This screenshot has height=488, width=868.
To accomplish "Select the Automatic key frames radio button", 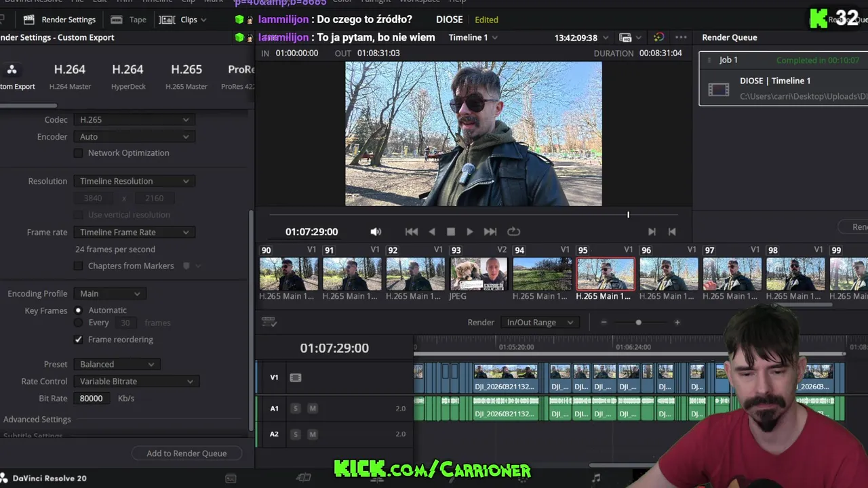I will (78, 310).
